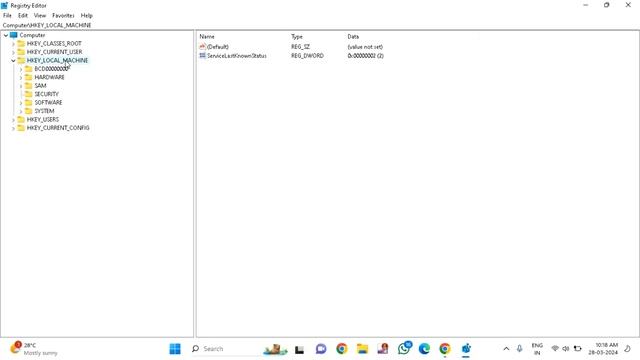Open Microsoft Edge from taskbar
Image resolution: width=640 pixels, height=360 pixels.
pos(424,349)
